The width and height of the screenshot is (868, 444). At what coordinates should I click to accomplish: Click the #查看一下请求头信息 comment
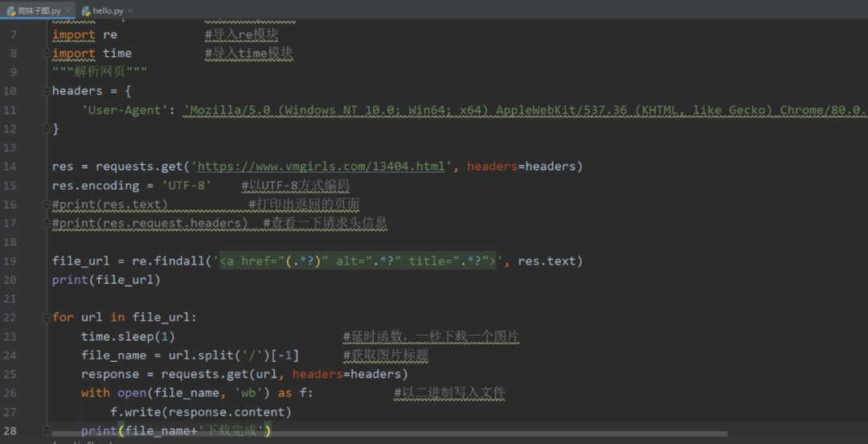pyautogui.click(x=325, y=224)
